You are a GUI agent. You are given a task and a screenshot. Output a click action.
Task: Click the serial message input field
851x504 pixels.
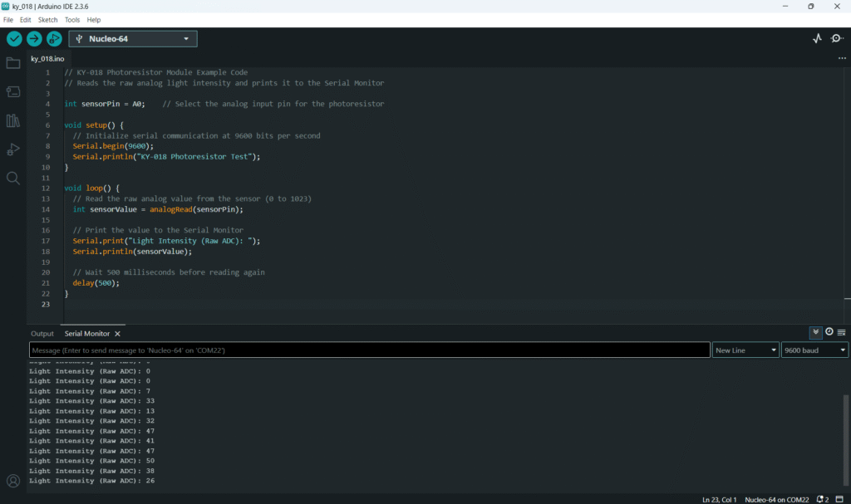[370, 350]
